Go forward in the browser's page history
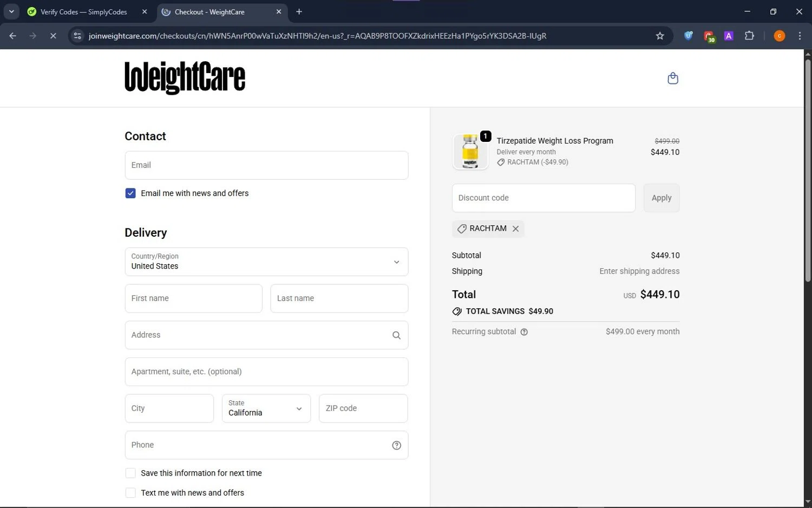This screenshot has height=508, width=812. [33, 36]
